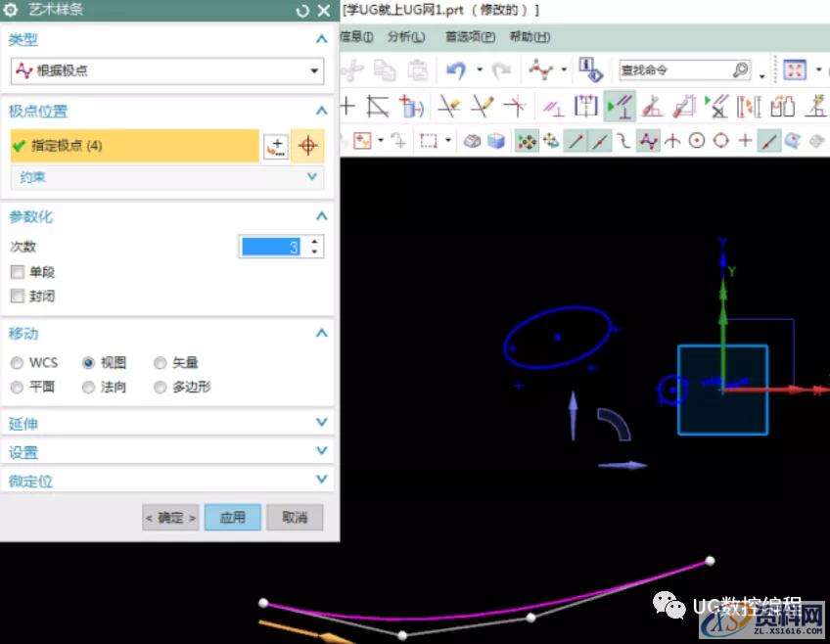Activate the Undo toolbar icon
This screenshot has width=830, height=644.
click(x=456, y=68)
